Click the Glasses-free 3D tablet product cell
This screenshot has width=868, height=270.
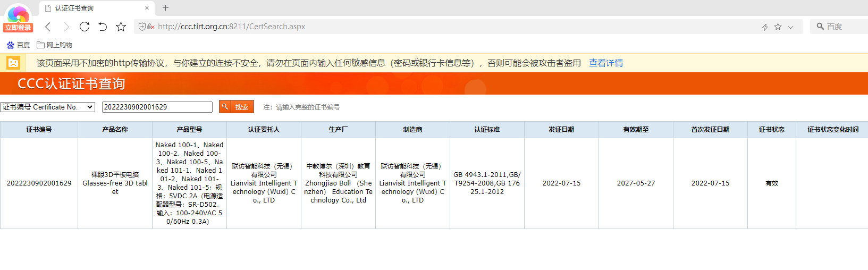coord(115,183)
